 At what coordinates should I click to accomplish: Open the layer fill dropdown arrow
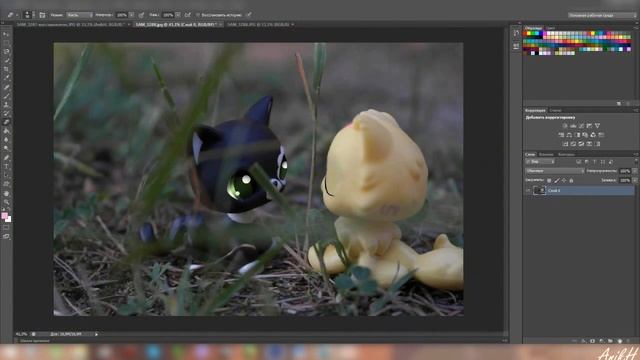635,180
